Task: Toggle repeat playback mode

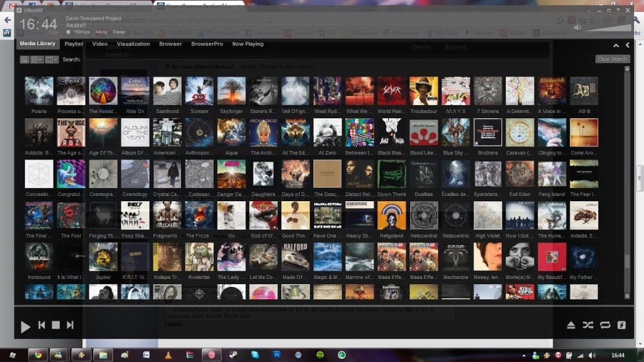Action: click(x=605, y=325)
